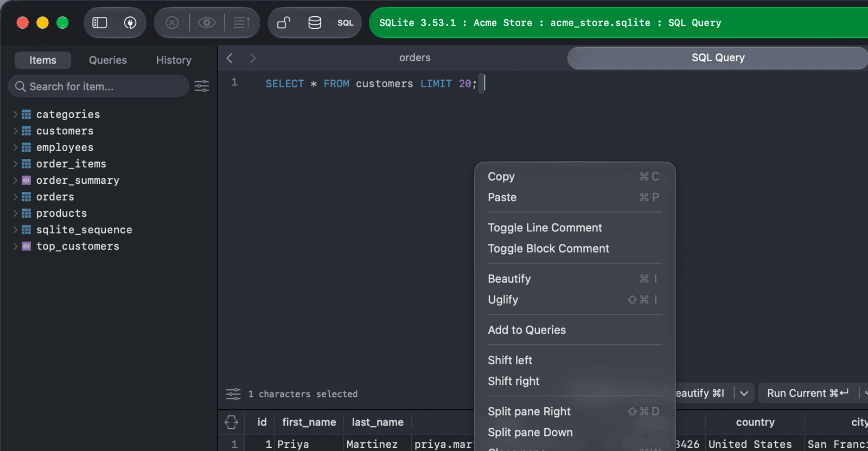Click the country column header
Screen dimensions: 868x451
755,422
